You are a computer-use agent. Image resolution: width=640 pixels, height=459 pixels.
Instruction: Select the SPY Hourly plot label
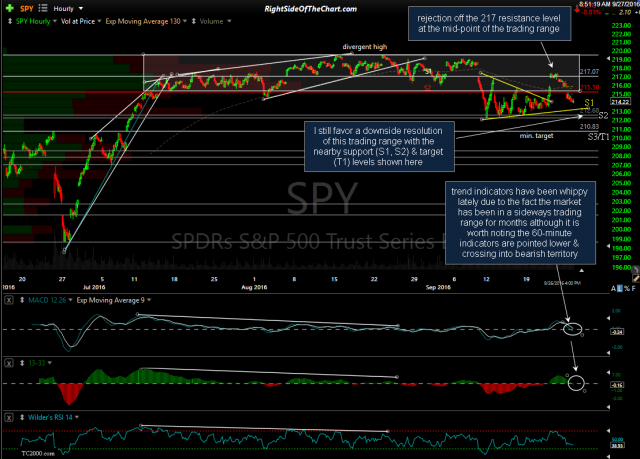(33, 21)
